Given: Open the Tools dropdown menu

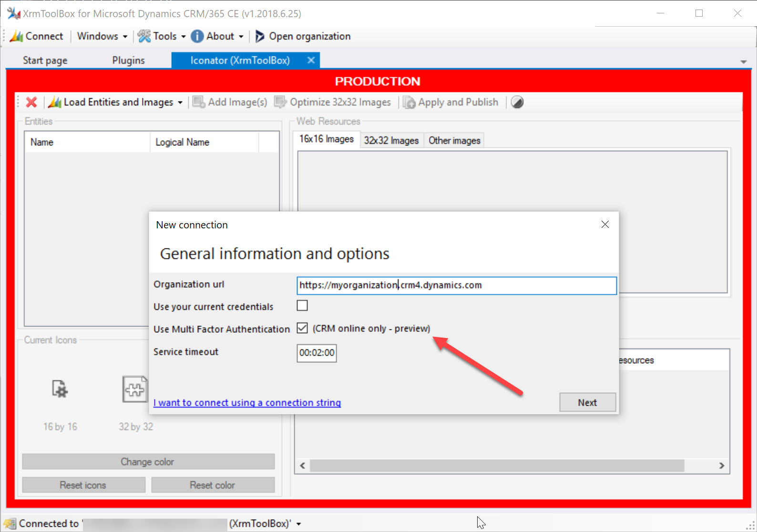Looking at the screenshot, I should 162,36.
